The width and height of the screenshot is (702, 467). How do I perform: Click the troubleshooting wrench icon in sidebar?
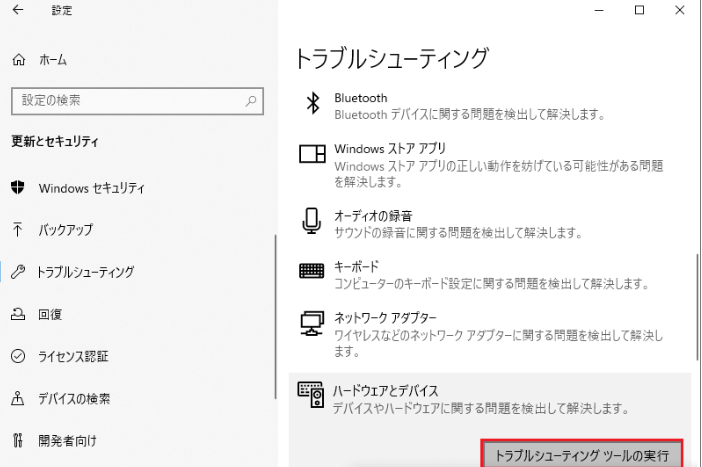[18, 272]
